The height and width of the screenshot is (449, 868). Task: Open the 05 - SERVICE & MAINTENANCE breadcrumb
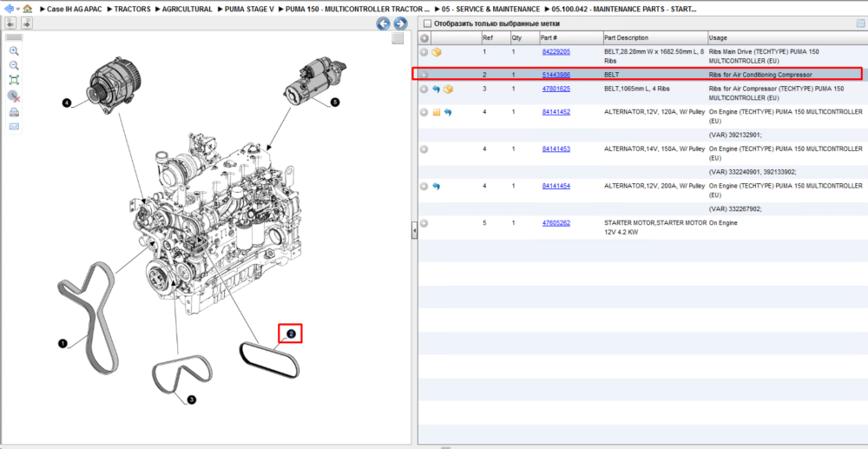(490, 10)
